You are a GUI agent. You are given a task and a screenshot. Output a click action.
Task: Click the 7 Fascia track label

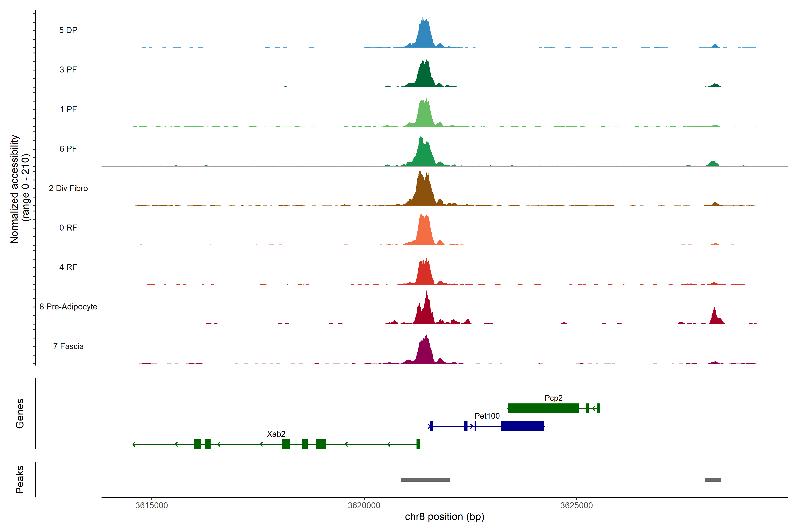pyautogui.click(x=68, y=346)
